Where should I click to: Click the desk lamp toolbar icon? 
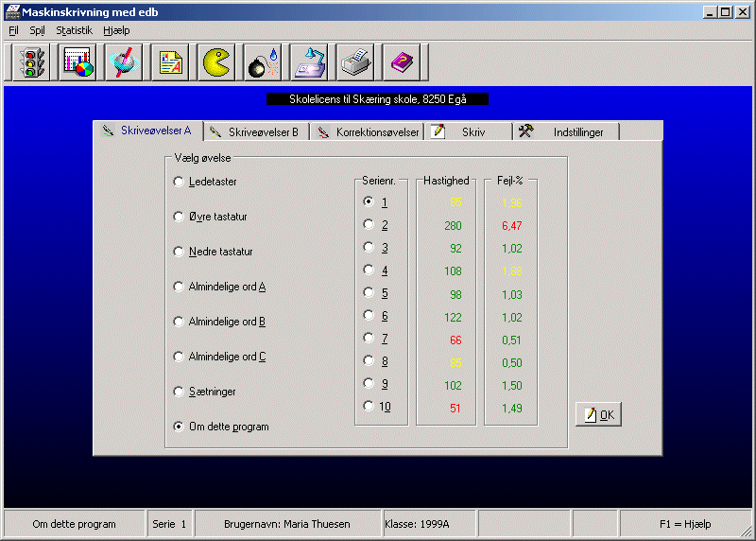(309, 62)
